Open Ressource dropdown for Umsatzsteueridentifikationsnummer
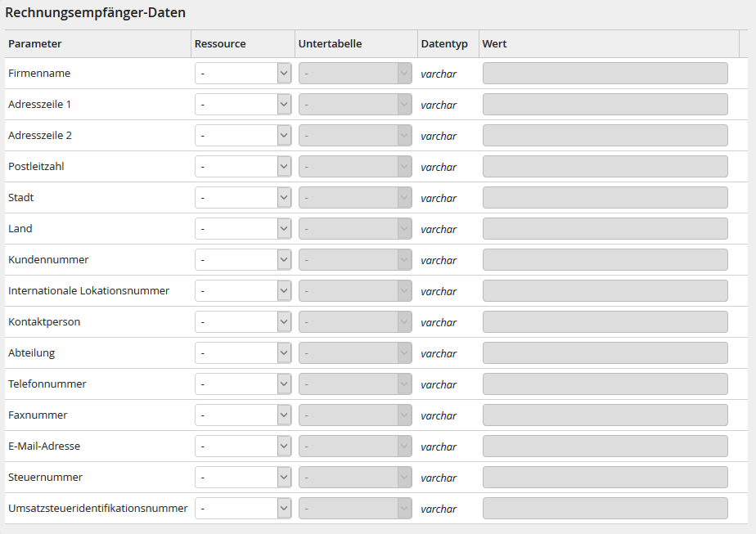The height and width of the screenshot is (534, 756). click(x=243, y=509)
